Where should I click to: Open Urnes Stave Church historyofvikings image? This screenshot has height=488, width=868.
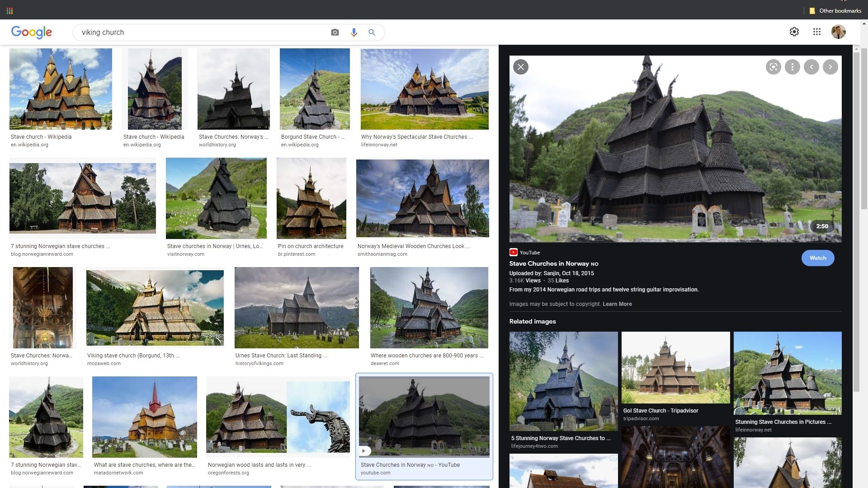point(297,308)
